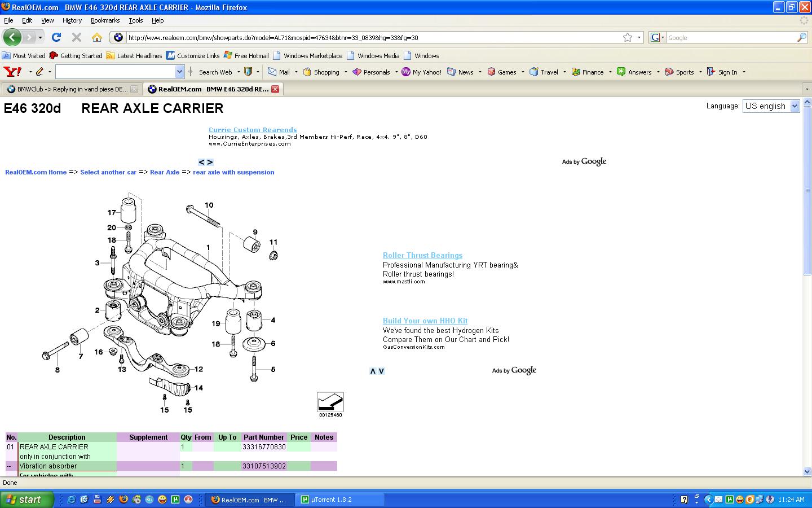Click the Stop loading X icon
Image resolution: width=812 pixels, height=508 pixels.
point(77,37)
